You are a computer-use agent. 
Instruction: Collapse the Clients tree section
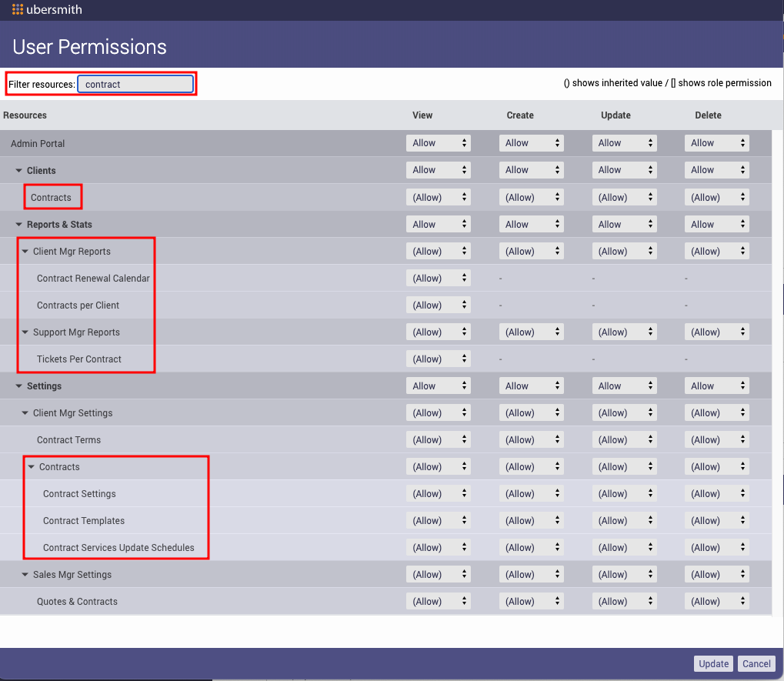(x=19, y=171)
